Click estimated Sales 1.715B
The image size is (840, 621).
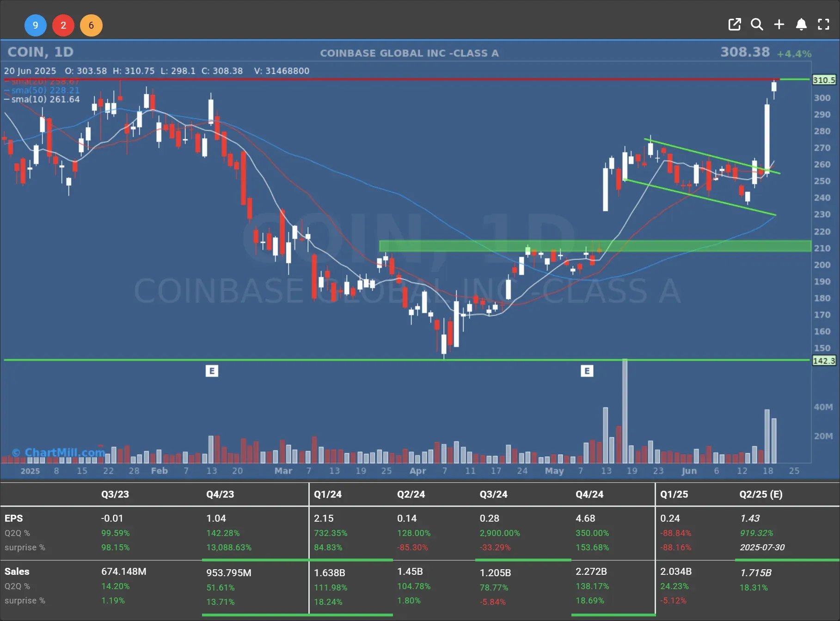(x=756, y=573)
